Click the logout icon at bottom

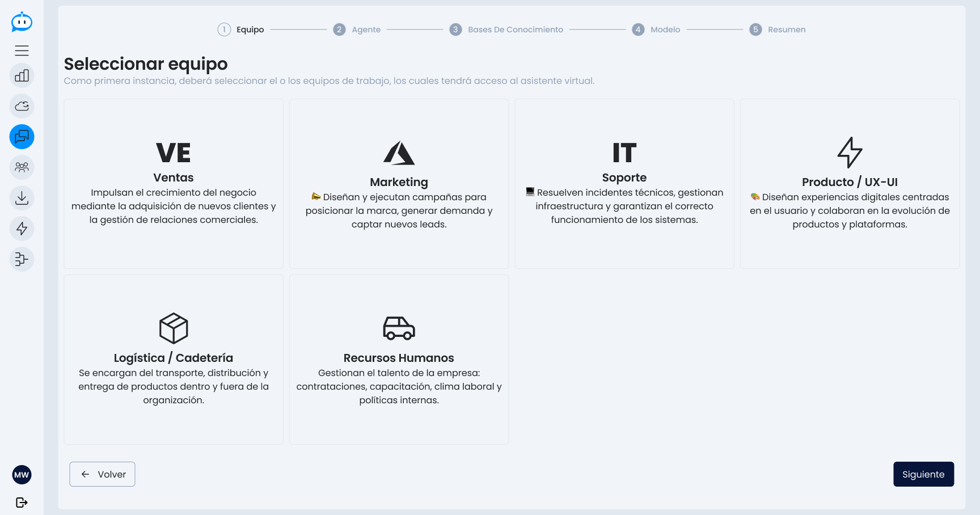(x=22, y=503)
